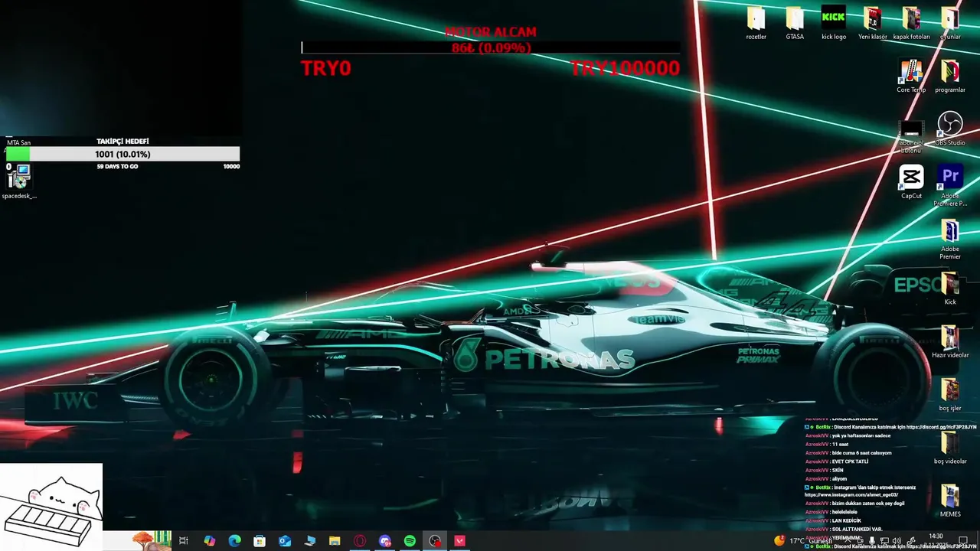Click the 'TRY100000' goal amount

[625, 68]
